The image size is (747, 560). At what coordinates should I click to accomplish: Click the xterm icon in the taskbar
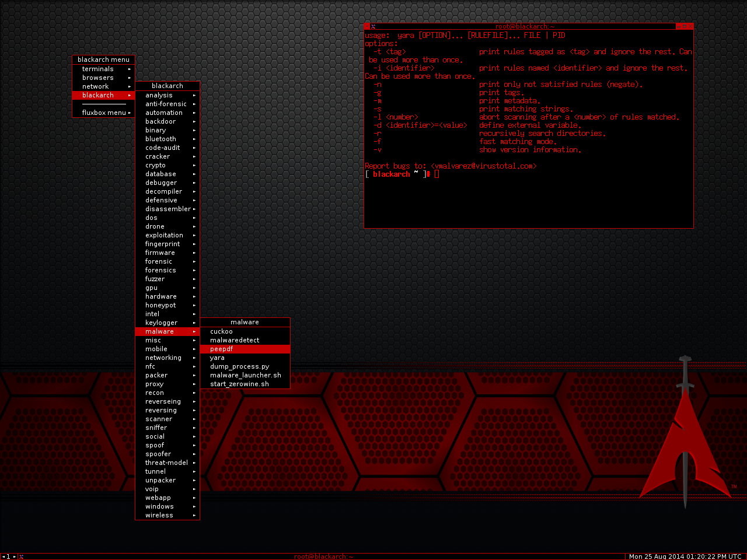22,556
